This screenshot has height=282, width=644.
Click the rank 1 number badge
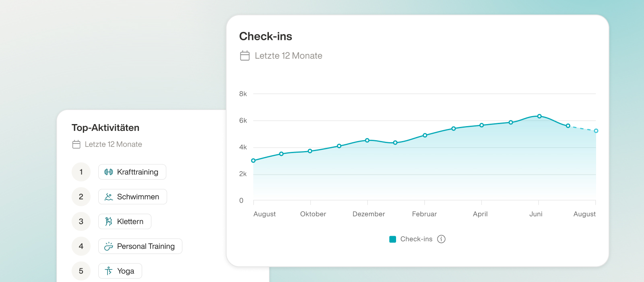81,172
